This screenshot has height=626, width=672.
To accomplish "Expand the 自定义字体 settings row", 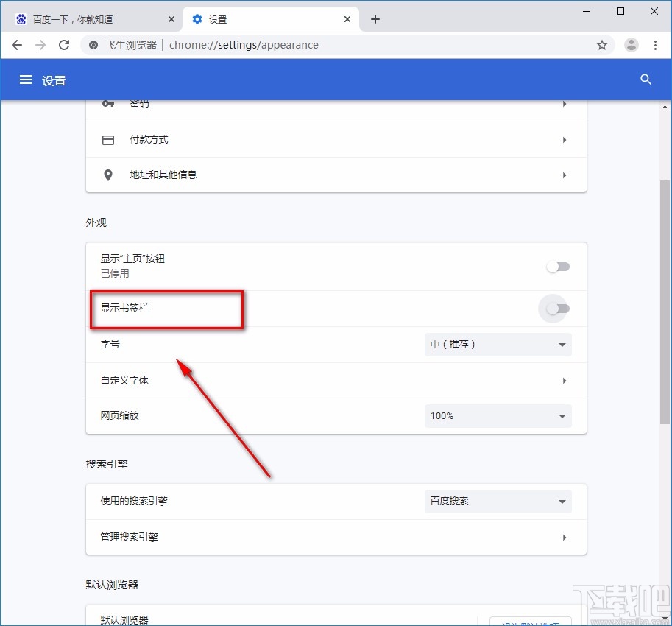I will pos(336,380).
